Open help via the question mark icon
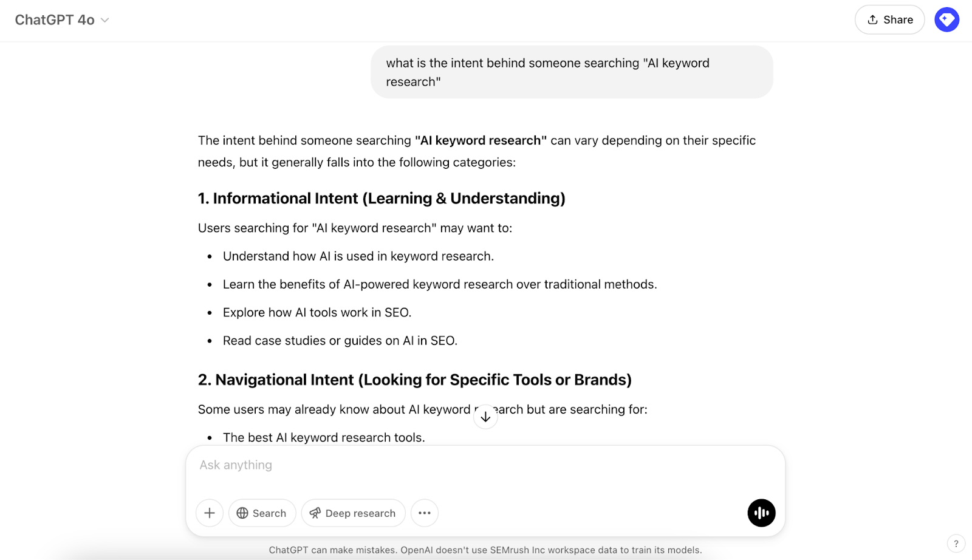This screenshot has height=560, width=972. [x=957, y=544]
